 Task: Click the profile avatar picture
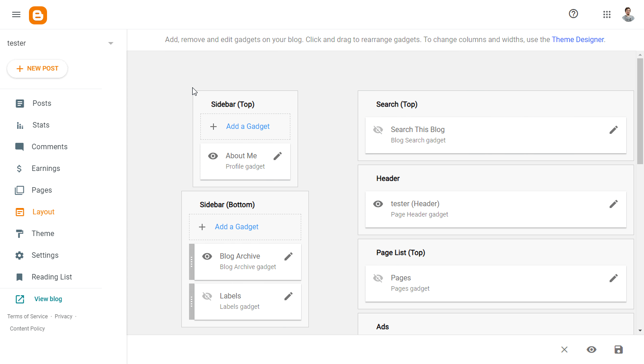[x=628, y=14]
